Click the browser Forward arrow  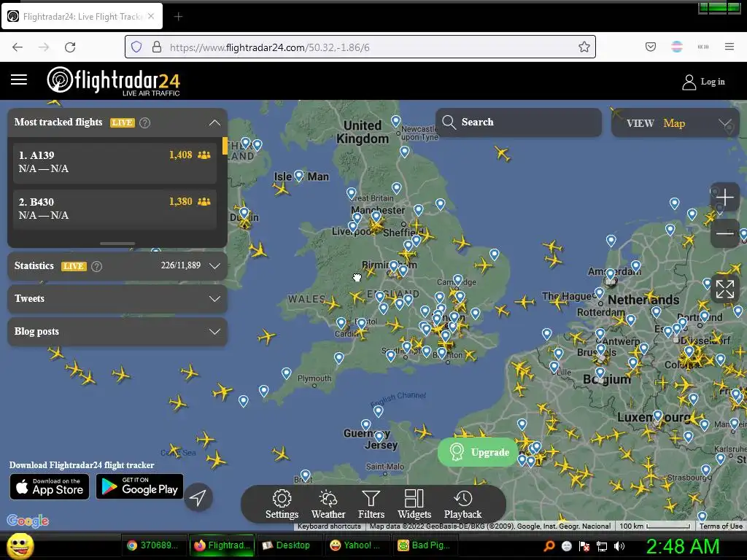(44, 47)
